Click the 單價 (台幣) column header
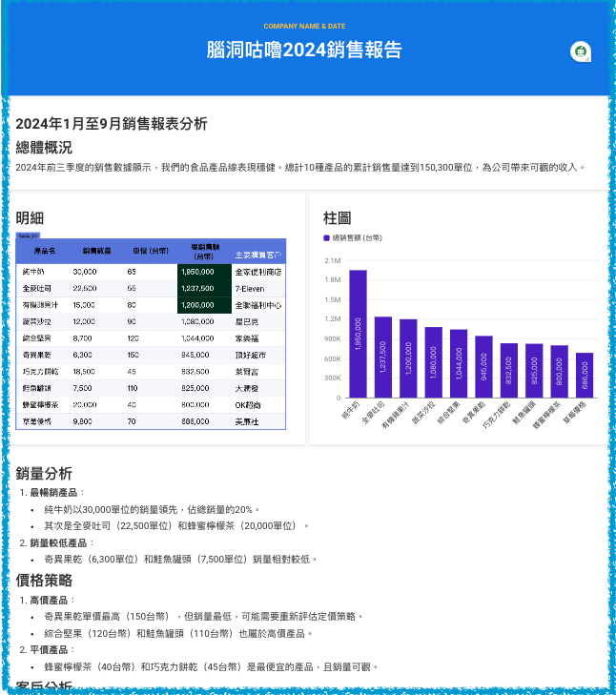The width and height of the screenshot is (616, 695). coord(150,252)
